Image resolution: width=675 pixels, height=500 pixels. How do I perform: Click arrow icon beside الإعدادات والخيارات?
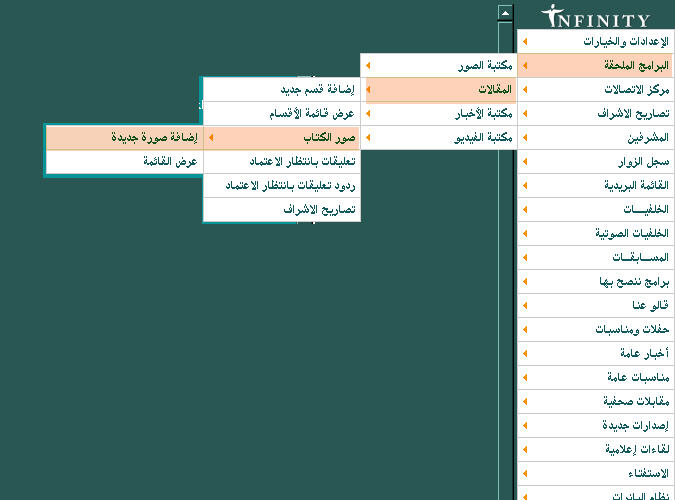(526, 42)
